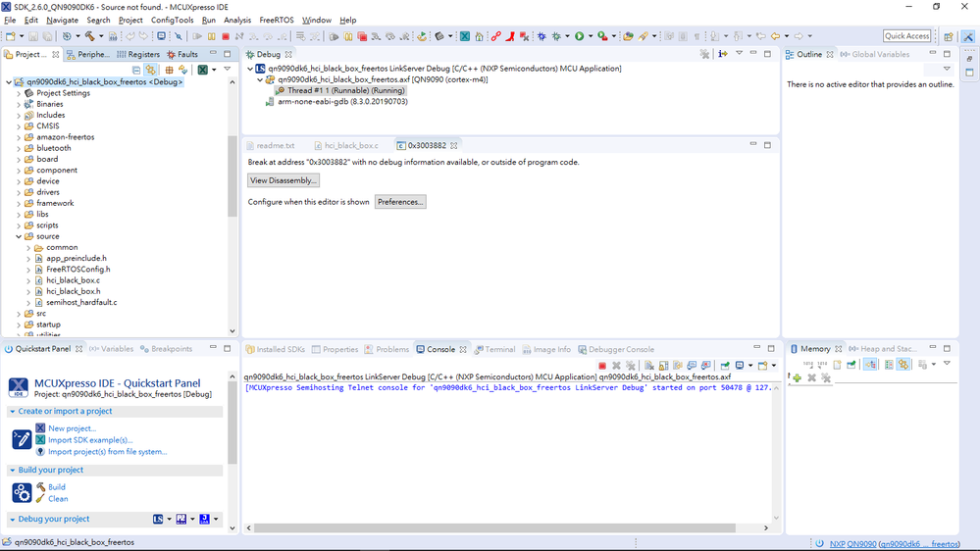Switch to the Global Variables tab

[x=875, y=54]
